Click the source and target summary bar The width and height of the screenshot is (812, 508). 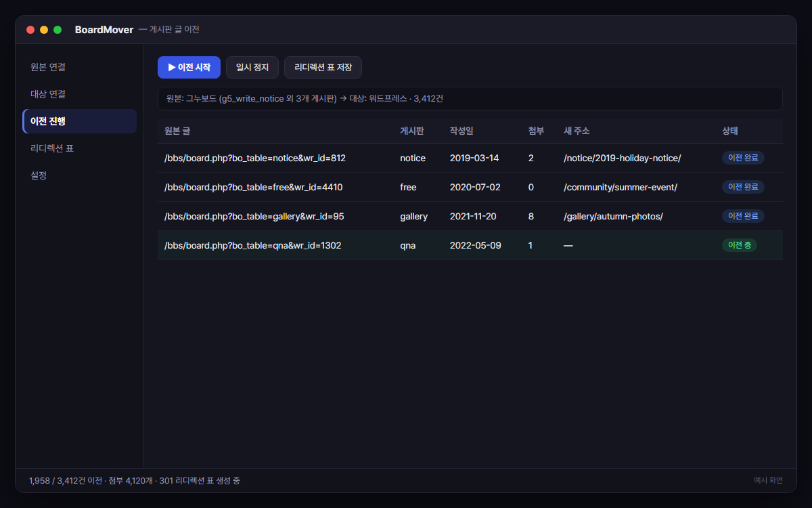point(470,99)
